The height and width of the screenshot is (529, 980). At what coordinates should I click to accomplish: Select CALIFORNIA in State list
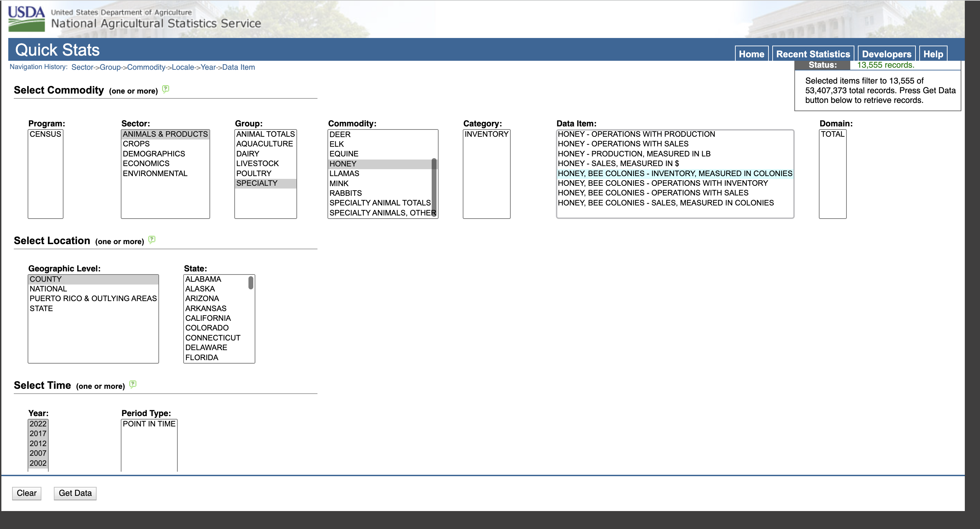[x=216, y=318]
